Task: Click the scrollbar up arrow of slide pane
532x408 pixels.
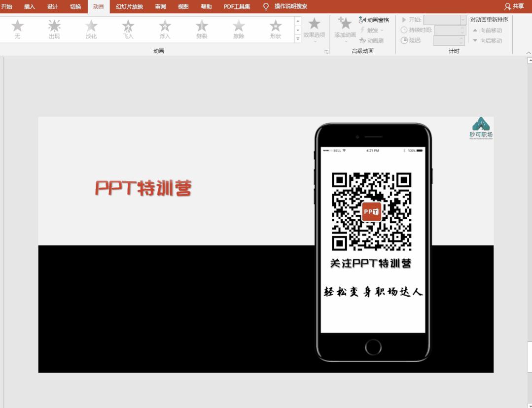Action: point(530,61)
